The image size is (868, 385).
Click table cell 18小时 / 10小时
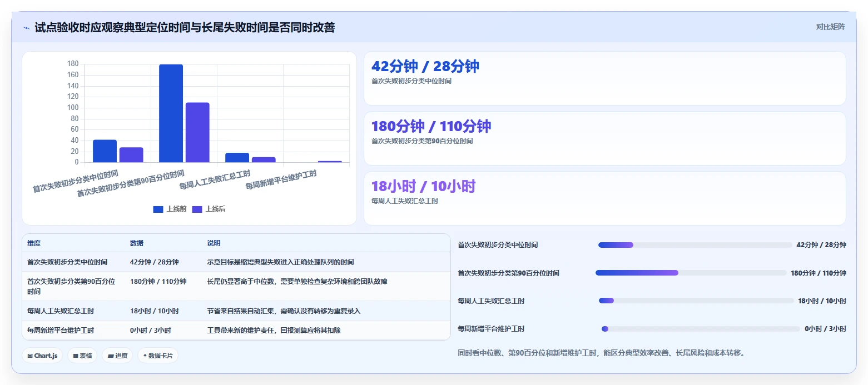click(x=155, y=311)
